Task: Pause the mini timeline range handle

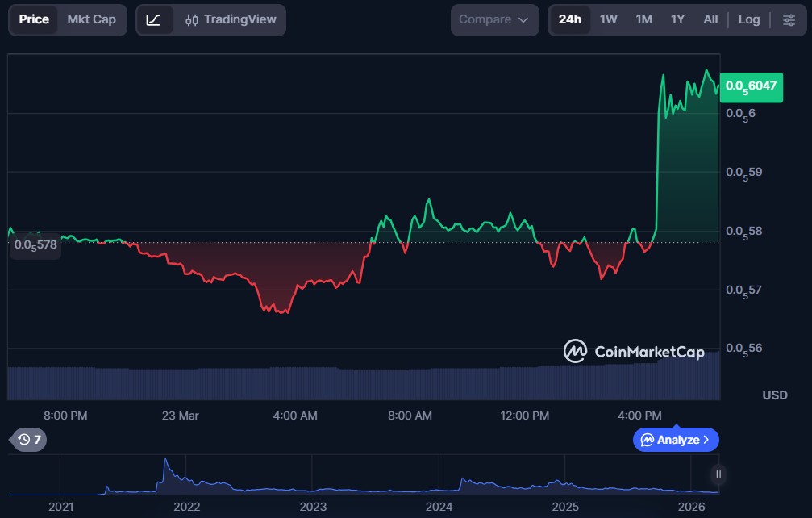Action: pos(718,474)
